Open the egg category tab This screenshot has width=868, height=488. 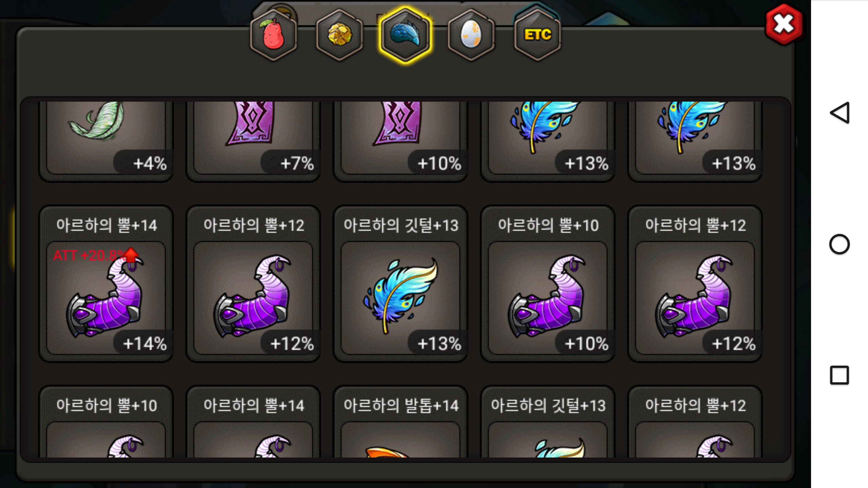[x=471, y=35]
